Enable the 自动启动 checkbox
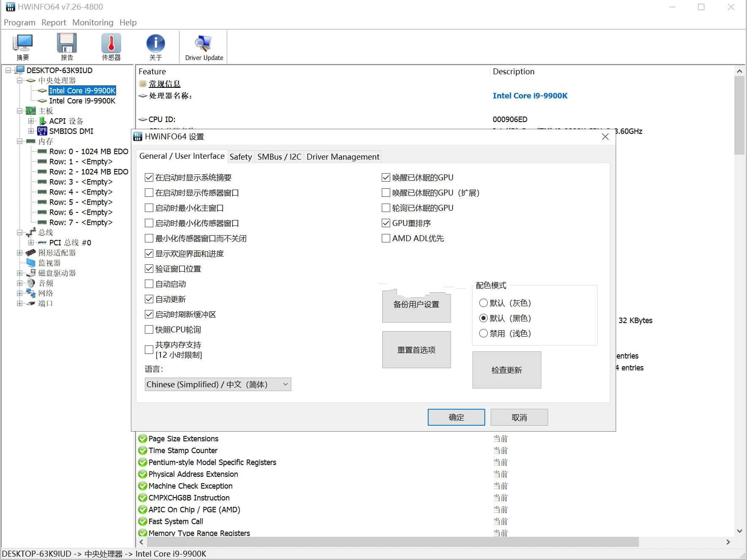The image size is (747, 560). [x=149, y=284]
